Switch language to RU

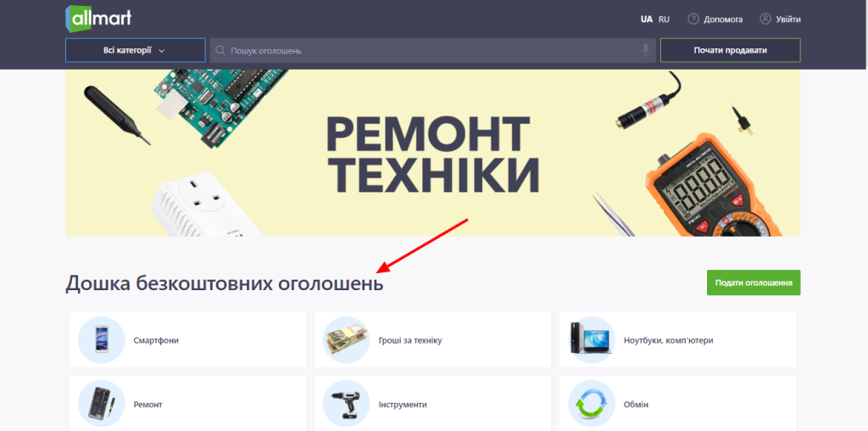point(664,19)
